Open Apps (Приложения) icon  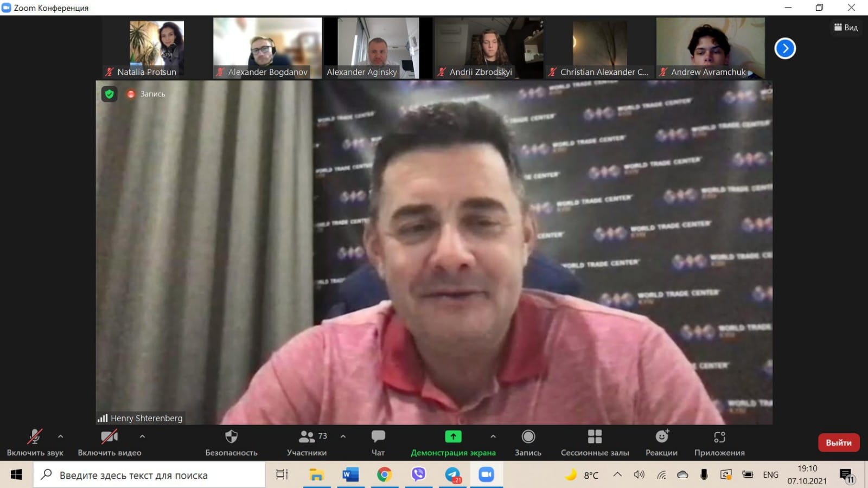click(x=719, y=437)
